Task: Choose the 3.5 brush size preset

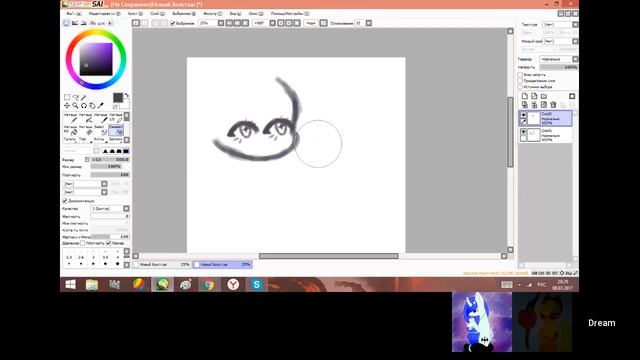Action: coord(105,257)
